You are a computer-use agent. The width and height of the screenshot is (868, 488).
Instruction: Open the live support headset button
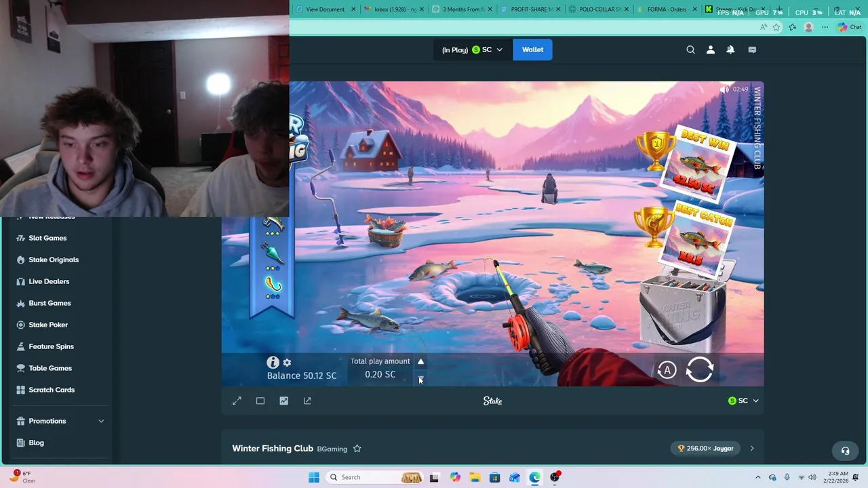click(x=845, y=451)
